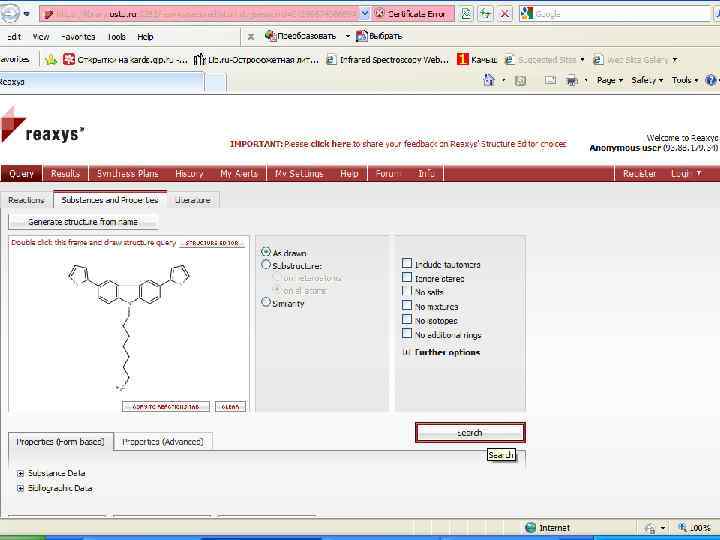Open the Lib.ru bookmark
Viewport: 720px width, 540px height.
click(x=256, y=60)
